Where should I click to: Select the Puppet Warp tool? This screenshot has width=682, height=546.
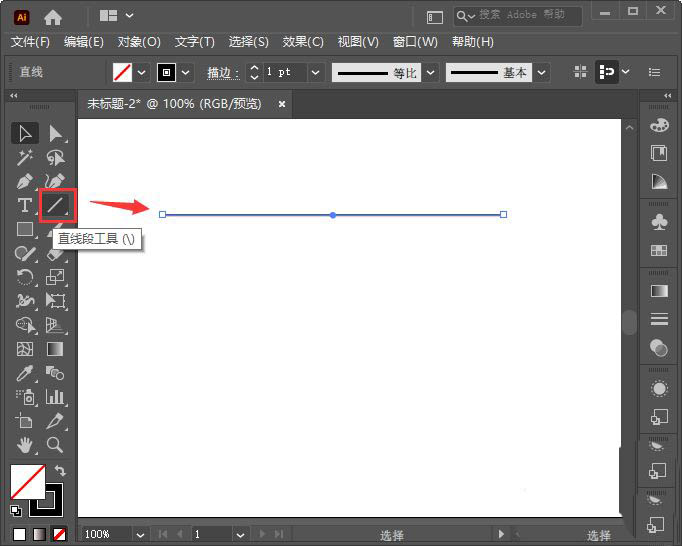[25, 301]
